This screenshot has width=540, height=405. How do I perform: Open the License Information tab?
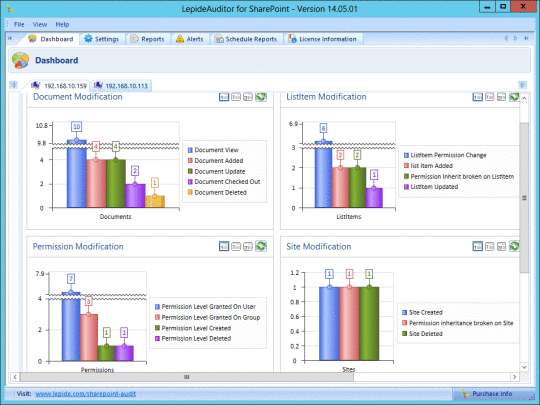[x=323, y=39]
